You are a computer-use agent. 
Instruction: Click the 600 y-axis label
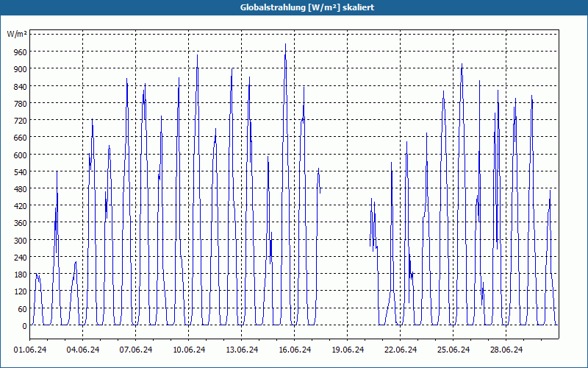pyautogui.click(x=21, y=155)
